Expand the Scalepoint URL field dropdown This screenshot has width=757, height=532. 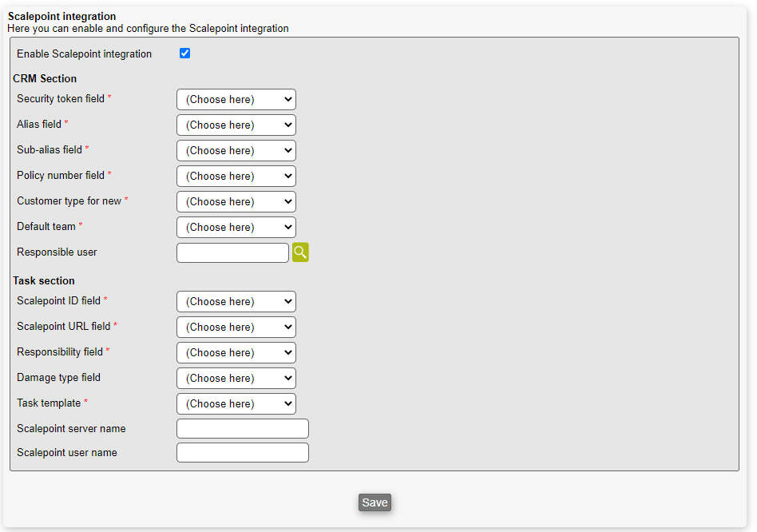click(236, 328)
